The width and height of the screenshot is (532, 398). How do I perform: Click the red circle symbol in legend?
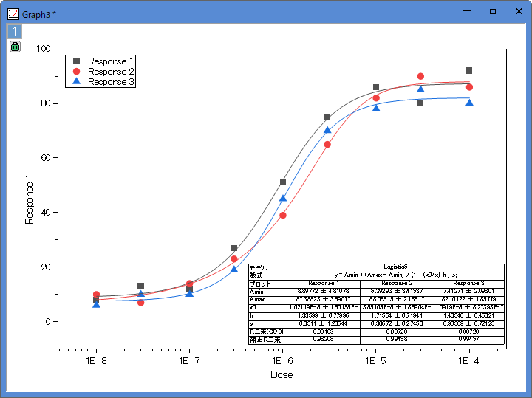[76, 72]
